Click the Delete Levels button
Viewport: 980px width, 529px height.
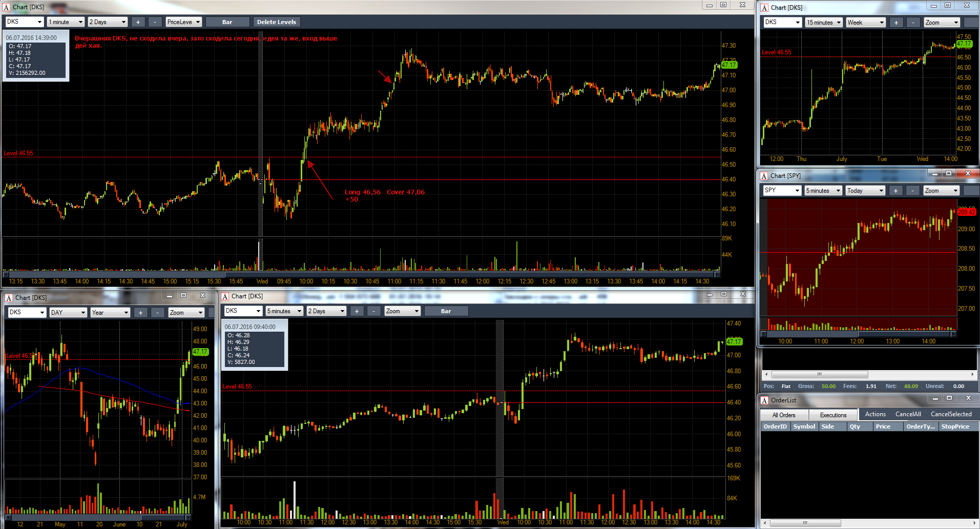(277, 22)
